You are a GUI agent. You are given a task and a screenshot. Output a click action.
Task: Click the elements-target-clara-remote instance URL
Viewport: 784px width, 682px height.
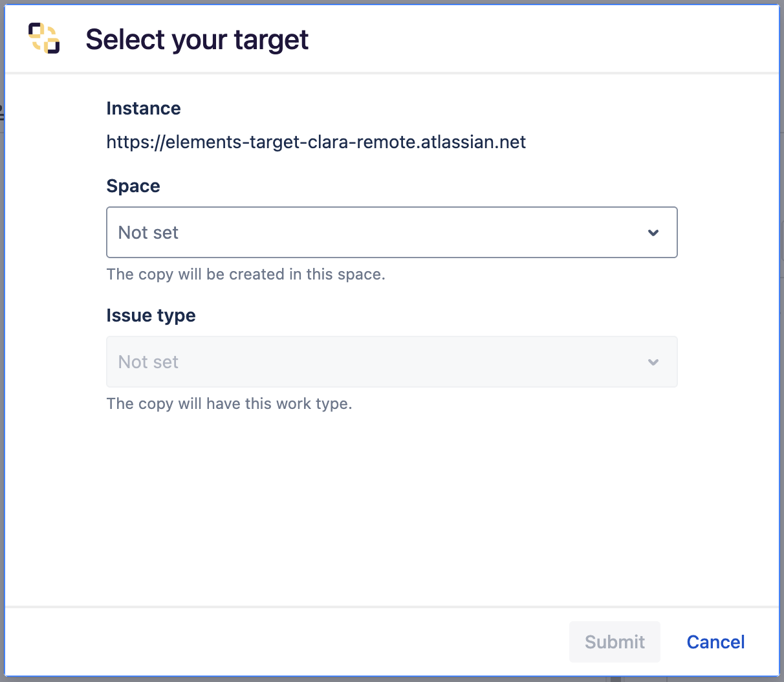tap(316, 142)
